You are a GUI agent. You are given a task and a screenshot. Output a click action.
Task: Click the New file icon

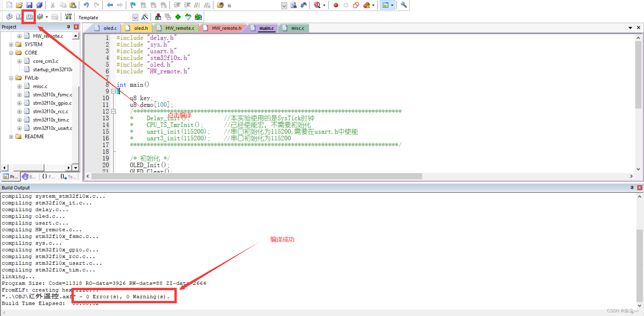pos(9,5)
